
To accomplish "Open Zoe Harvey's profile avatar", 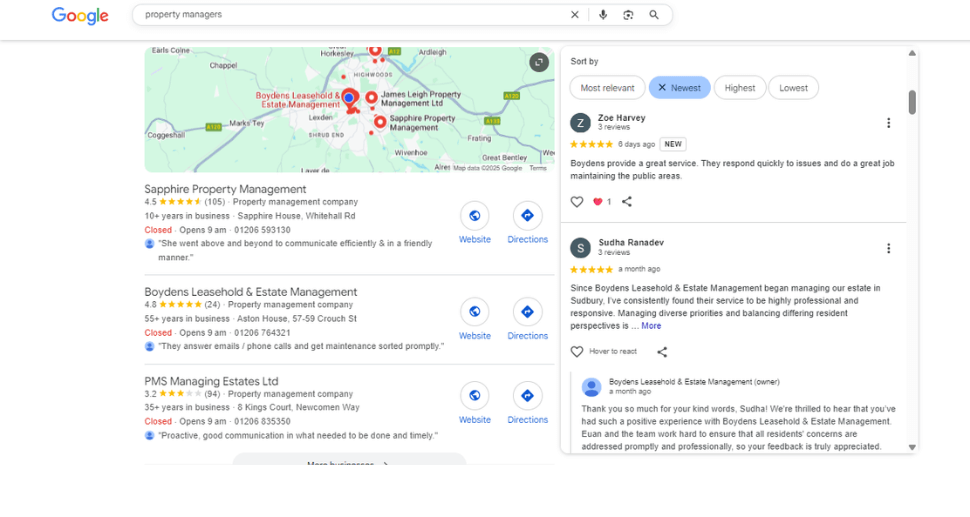I will point(580,122).
